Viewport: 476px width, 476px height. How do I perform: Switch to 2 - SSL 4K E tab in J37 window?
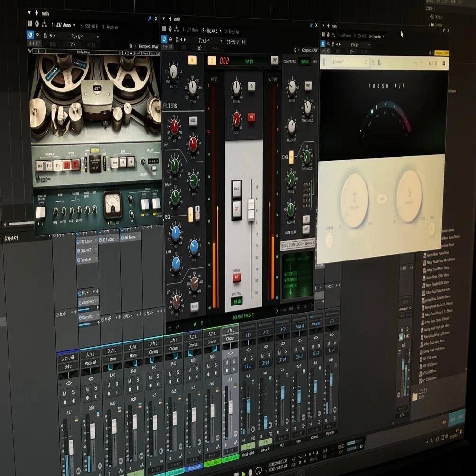[89, 26]
